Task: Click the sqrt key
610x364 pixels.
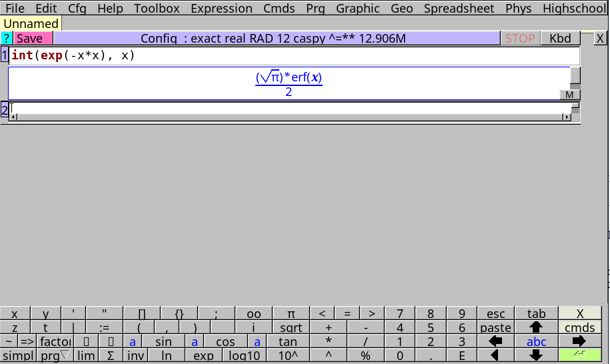Action: click(x=291, y=327)
